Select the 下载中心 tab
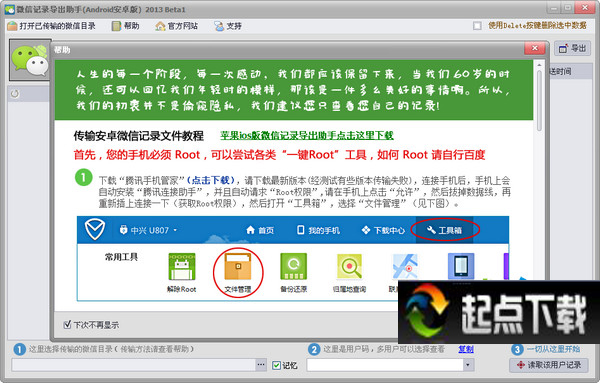 click(383, 230)
